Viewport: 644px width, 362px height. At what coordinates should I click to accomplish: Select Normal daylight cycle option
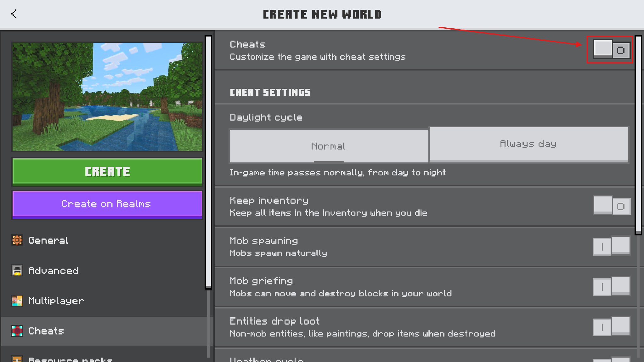click(x=329, y=146)
